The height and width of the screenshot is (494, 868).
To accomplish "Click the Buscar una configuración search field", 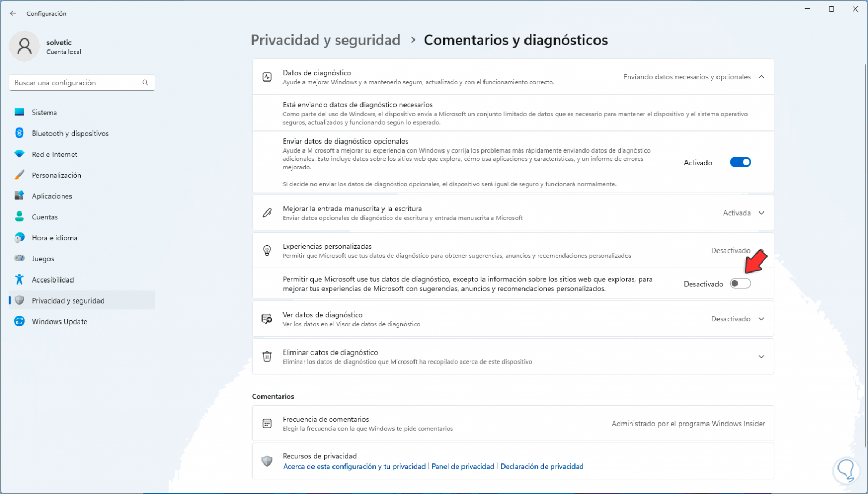I will [x=76, y=83].
